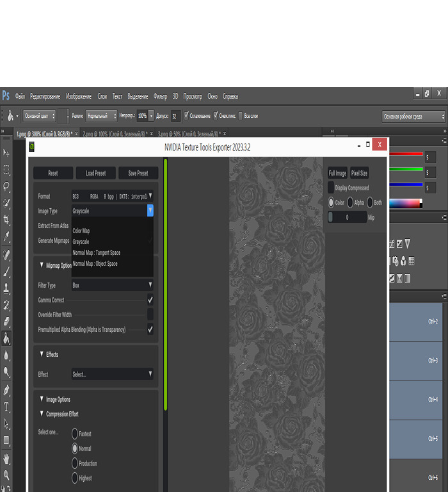Screen dimensions: 448x492
Task: Select the Eraser tool
Action: 6,322
